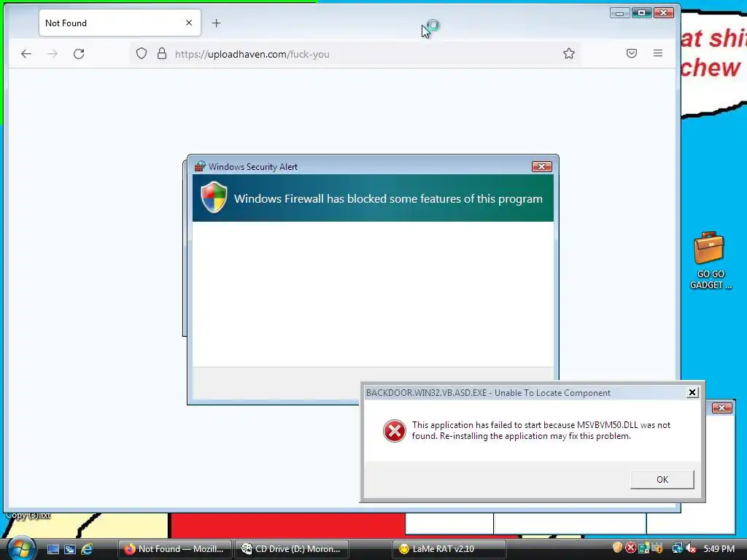The height and width of the screenshot is (560, 747).
Task: Open the Windows Start orb
Action: pyautogui.click(x=21, y=548)
